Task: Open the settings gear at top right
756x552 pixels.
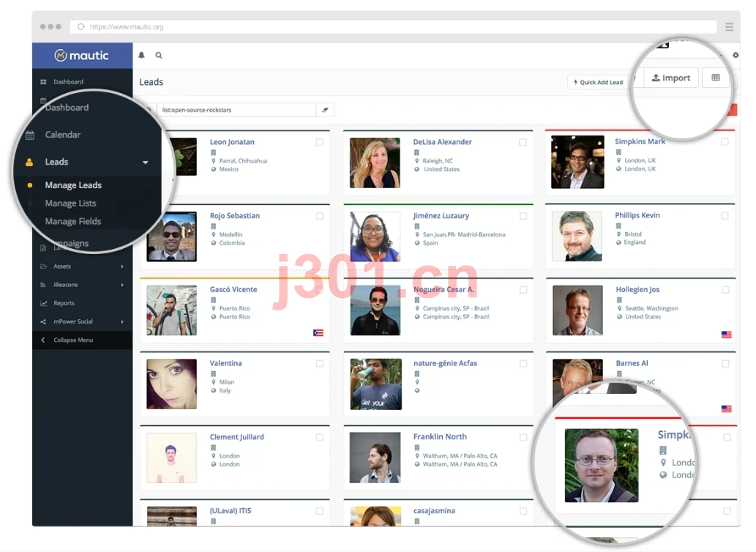Action: [x=736, y=55]
